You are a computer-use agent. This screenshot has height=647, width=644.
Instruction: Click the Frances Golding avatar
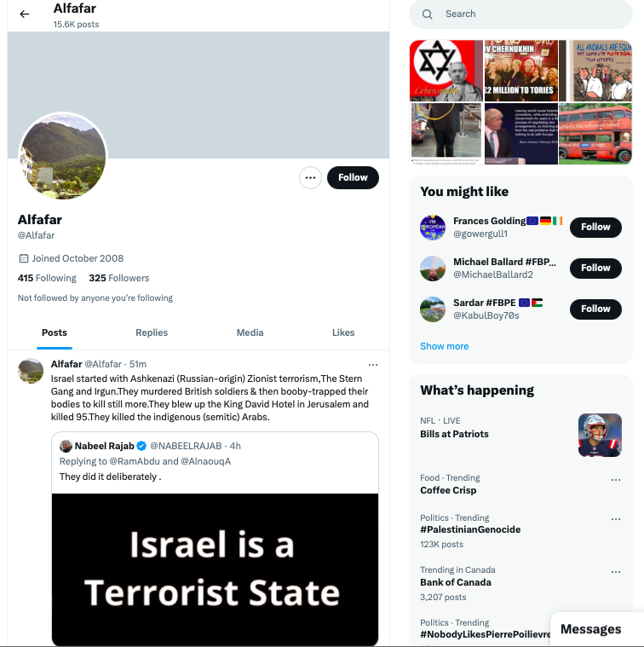pos(433,228)
